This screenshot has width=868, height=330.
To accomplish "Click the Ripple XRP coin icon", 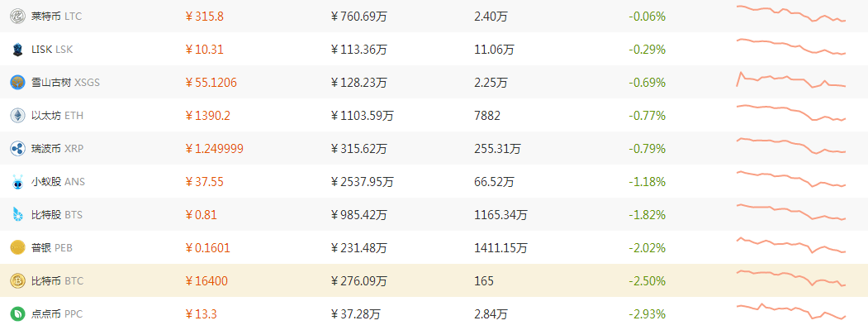I will (17, 149).
